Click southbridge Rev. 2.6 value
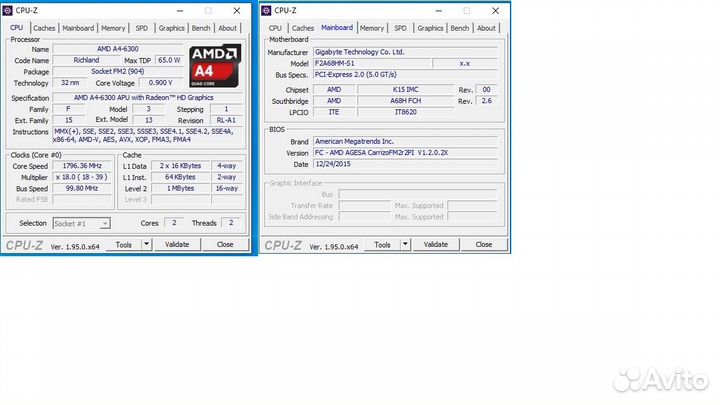The height and width of the screenshot is (405, 720). pyautogui.click(x=487, y=101)
